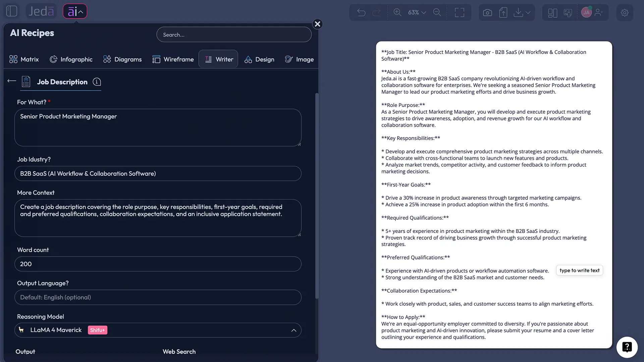Zoom in on the canvas
The height and width of the screenshot is (362, 644).
397,12
